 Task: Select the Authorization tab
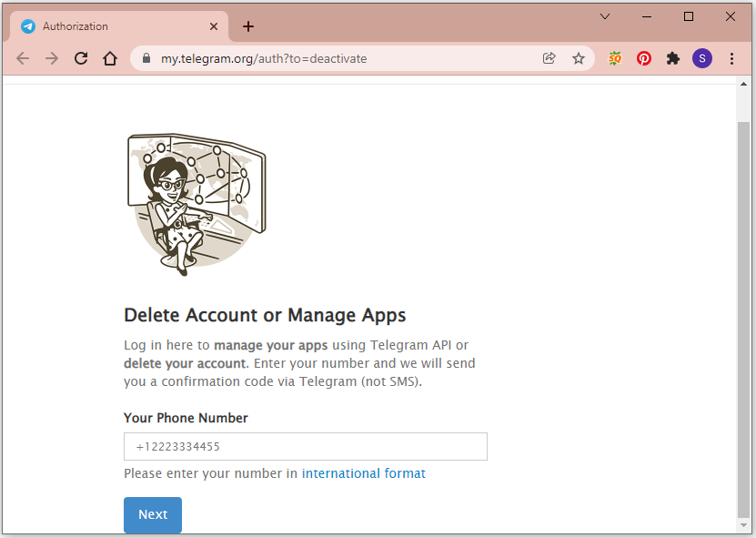[119, 26]
